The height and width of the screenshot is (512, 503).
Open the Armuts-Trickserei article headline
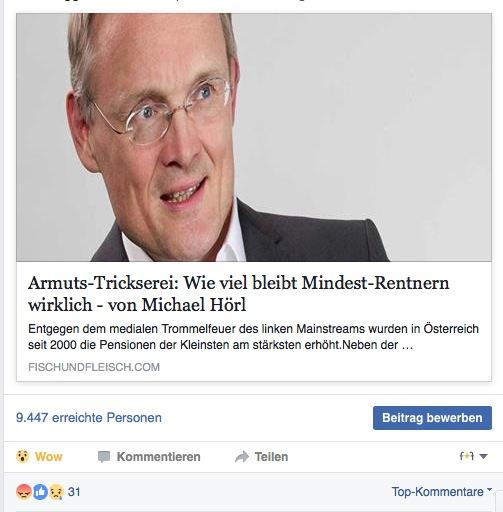tap(239, 294)
